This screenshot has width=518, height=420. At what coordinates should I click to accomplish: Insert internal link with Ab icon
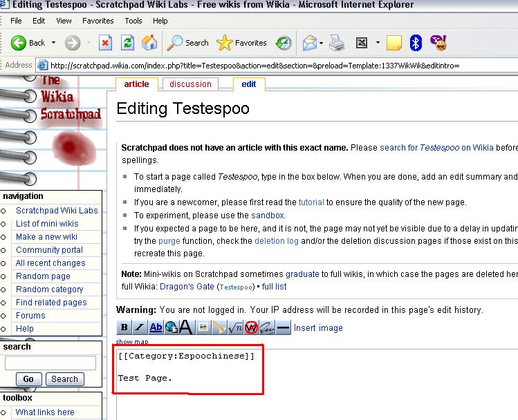(156, 327)
